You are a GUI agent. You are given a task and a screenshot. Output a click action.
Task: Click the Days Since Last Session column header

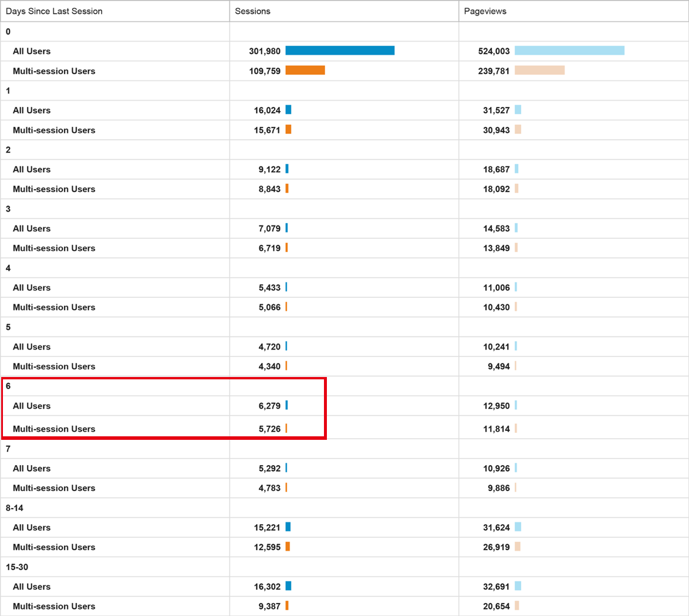54,11
